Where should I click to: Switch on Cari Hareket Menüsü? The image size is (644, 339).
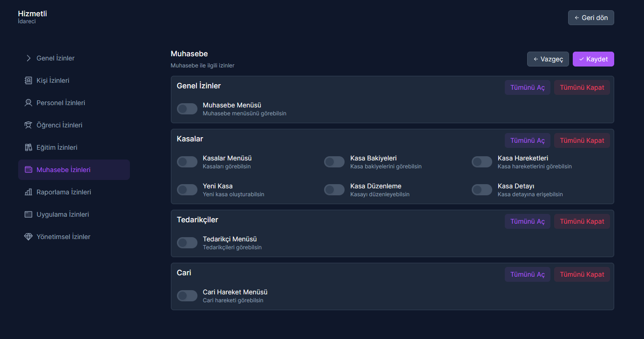coord(187,296)
